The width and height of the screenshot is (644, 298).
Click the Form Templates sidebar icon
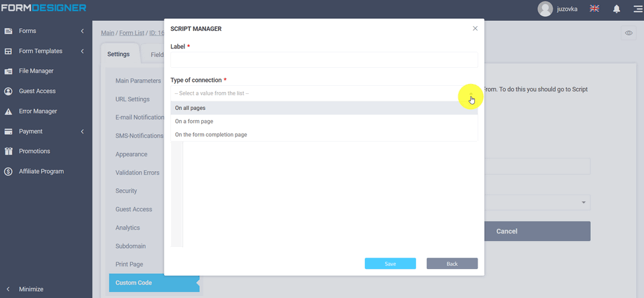point(9,51)
